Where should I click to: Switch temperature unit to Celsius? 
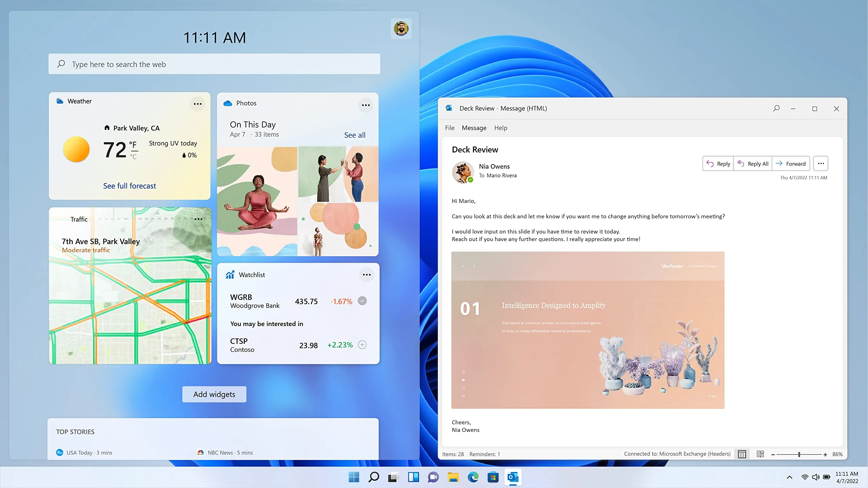pyautogui.click(x=134, y=157)
